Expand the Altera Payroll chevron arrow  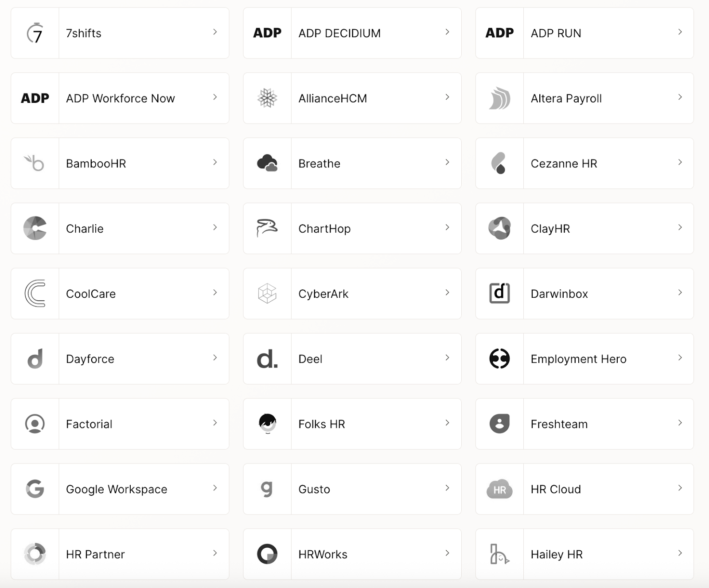point(680,97)
